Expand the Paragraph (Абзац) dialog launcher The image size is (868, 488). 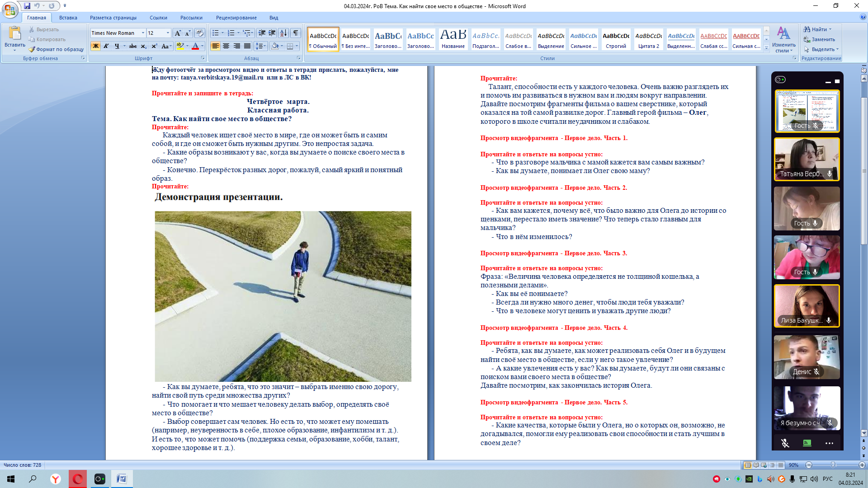299,58
